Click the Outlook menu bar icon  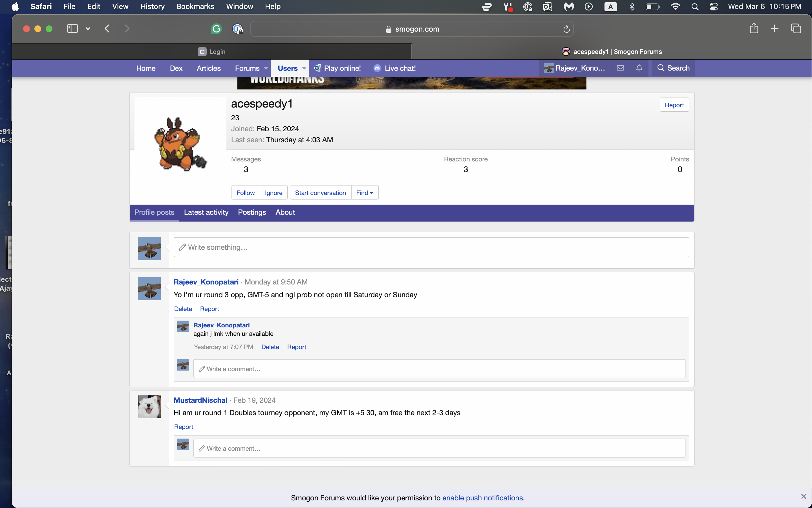pos(548,7)
